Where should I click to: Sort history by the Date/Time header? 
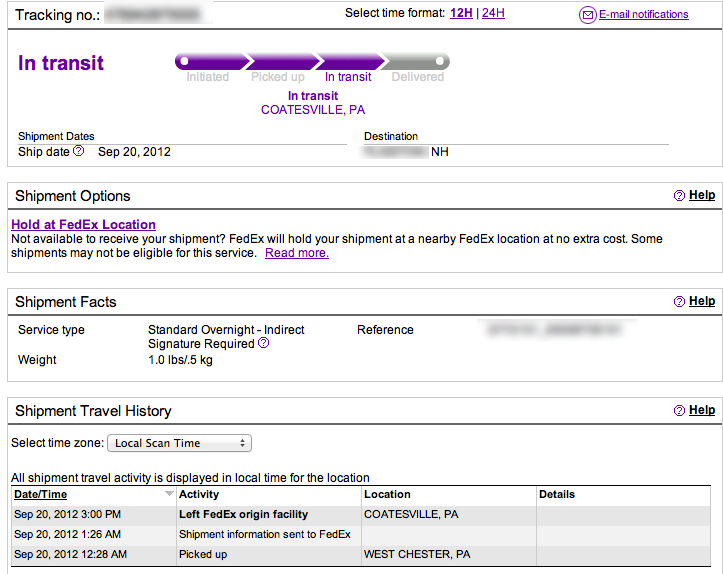41,494
